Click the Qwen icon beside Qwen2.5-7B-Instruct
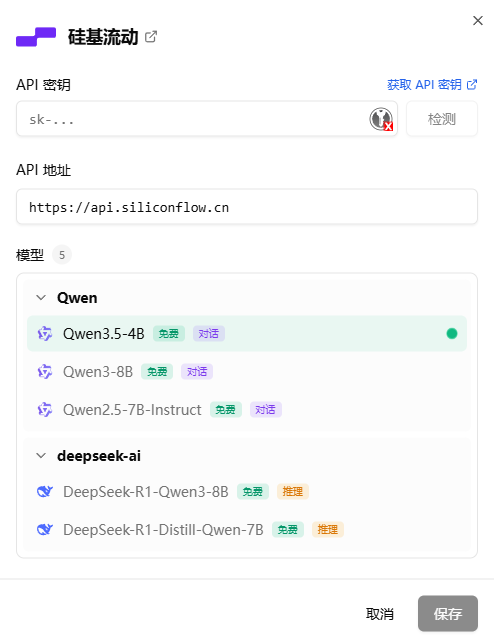494x642 pixels. (45, 409)
